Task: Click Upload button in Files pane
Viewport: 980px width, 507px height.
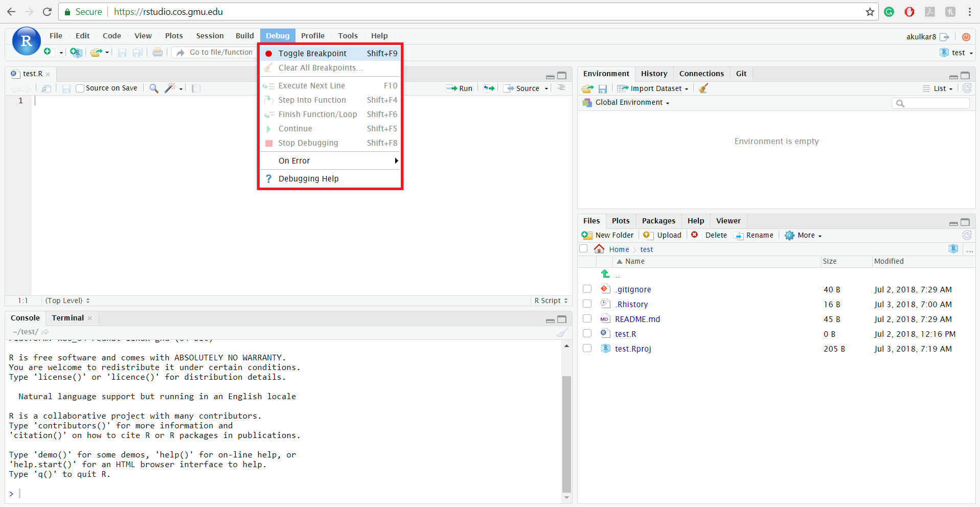Action: click(x=663, y=235)
